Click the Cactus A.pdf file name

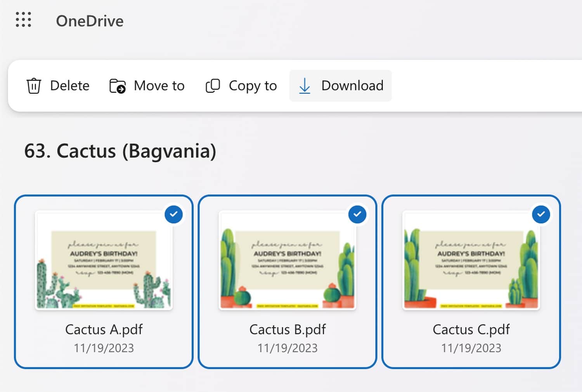pos(104,330)
